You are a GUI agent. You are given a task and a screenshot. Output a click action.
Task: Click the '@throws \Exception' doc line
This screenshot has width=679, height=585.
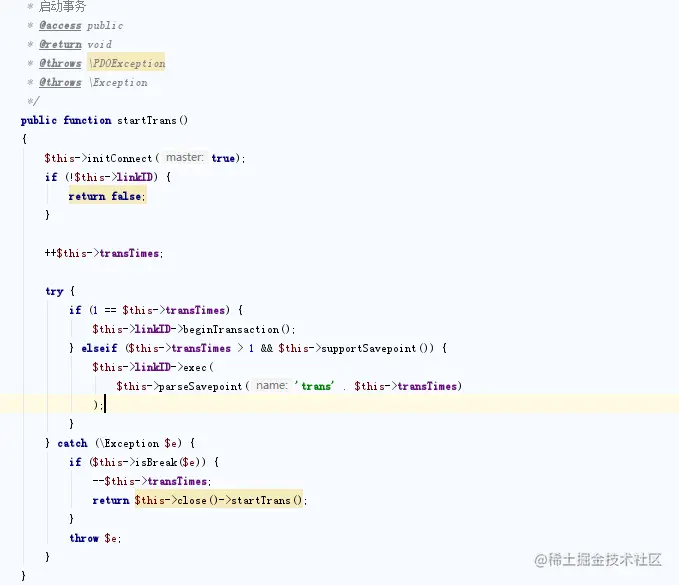pos(93,82)
